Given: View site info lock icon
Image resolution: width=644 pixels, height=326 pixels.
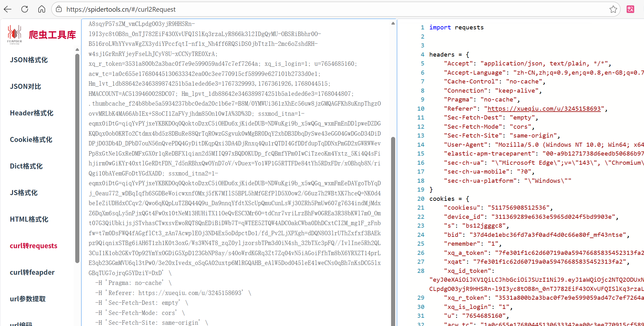Looking at the screenshot, I should coord(59,9).
